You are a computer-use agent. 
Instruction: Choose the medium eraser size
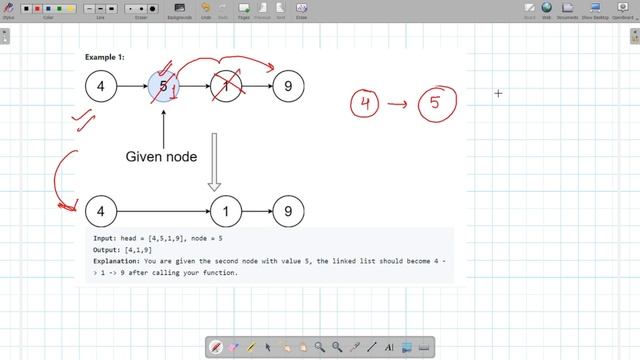(141, 9)
